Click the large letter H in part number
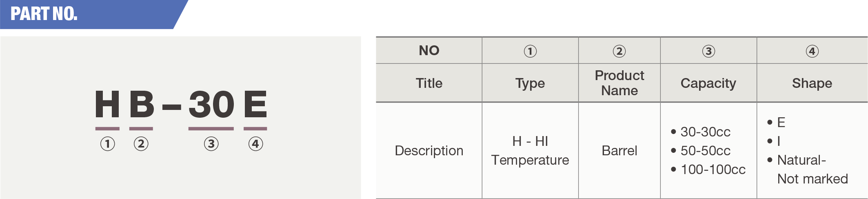 (x=107, y=104)
